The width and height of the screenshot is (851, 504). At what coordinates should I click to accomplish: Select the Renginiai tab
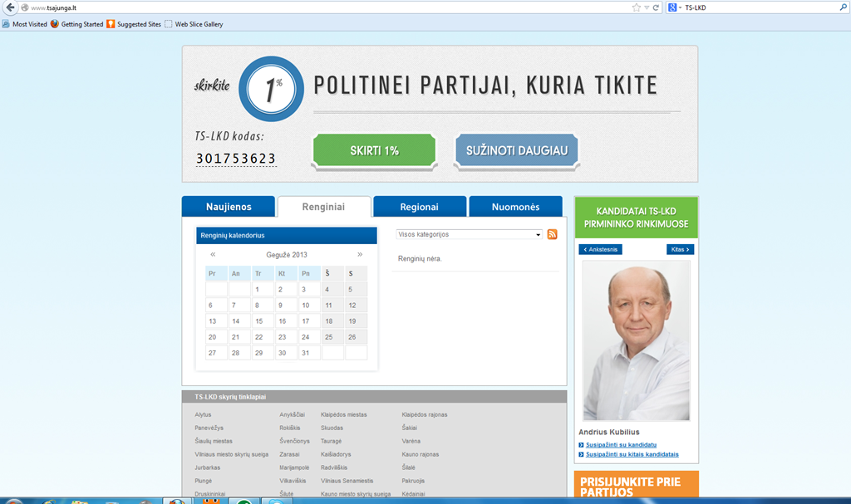pyautogui.click(x=323, y=207)
